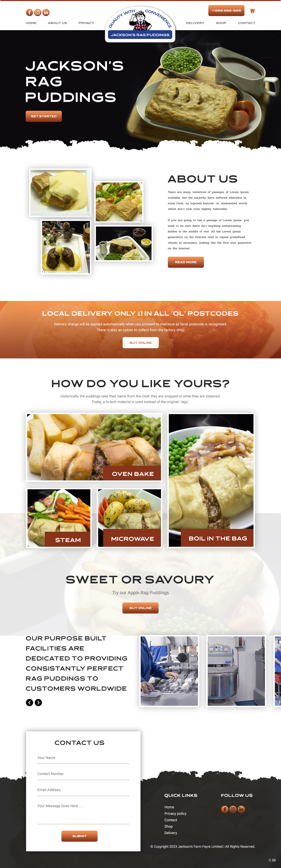Screen dimensions: 281x868
Task: Click into the Your Name field
Action: click(x=83, y=758)
